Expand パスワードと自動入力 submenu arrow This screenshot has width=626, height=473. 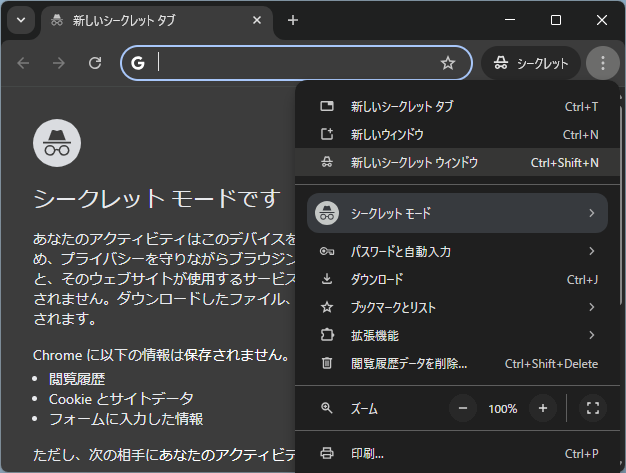point(592,251)
